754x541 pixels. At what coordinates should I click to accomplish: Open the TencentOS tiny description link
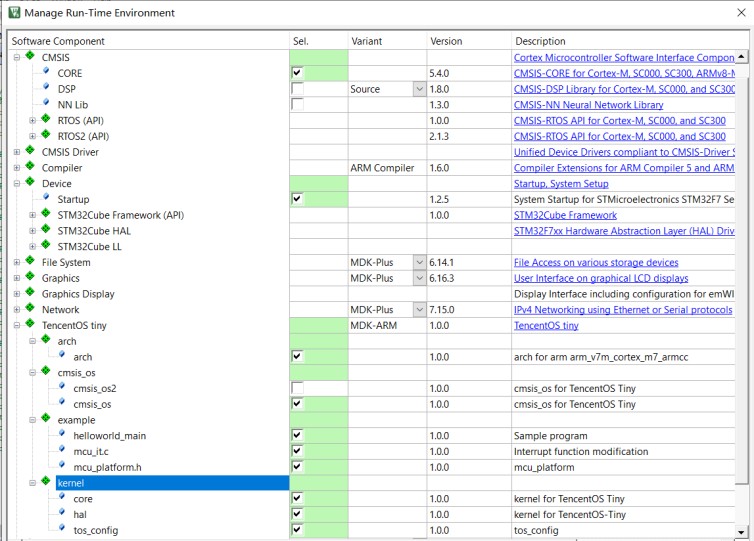click(x=546, y=326)
